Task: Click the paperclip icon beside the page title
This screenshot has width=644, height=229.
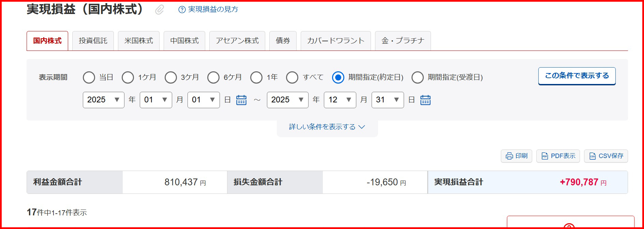Action: coord(159,10)
